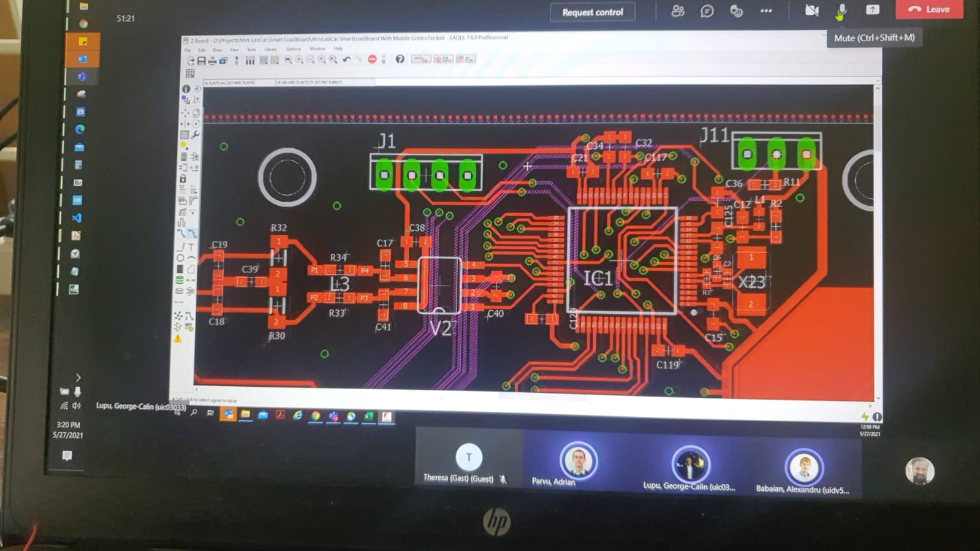Select the wrench Change tool in EAGLE
This screenshot has width=980, height=551.
click(196, 134)
